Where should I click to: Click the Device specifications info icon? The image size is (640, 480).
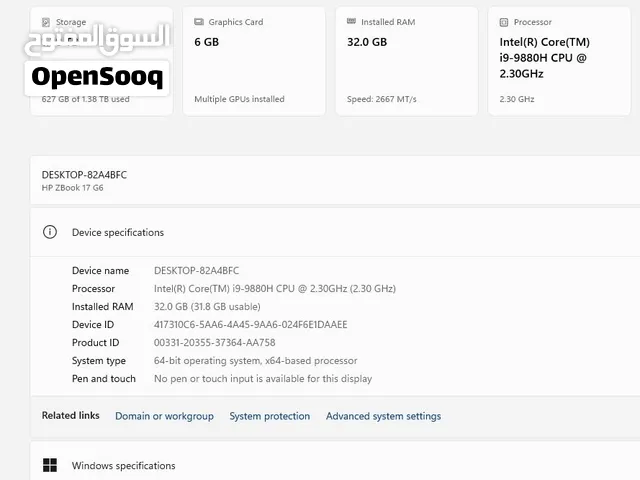(x=50, y=232)
